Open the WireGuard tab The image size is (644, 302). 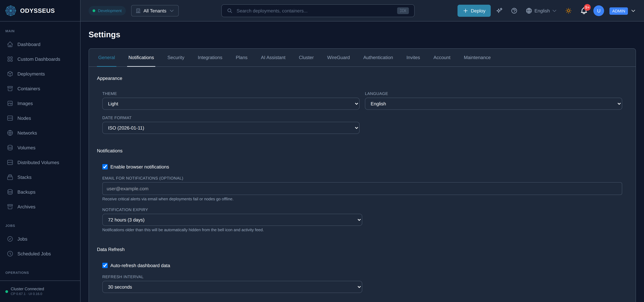338,58
